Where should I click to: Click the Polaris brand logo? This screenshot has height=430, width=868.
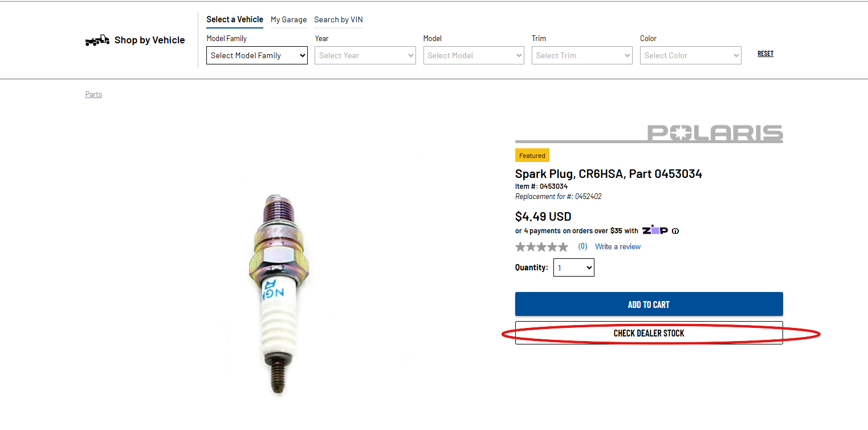tap(715, 134)
